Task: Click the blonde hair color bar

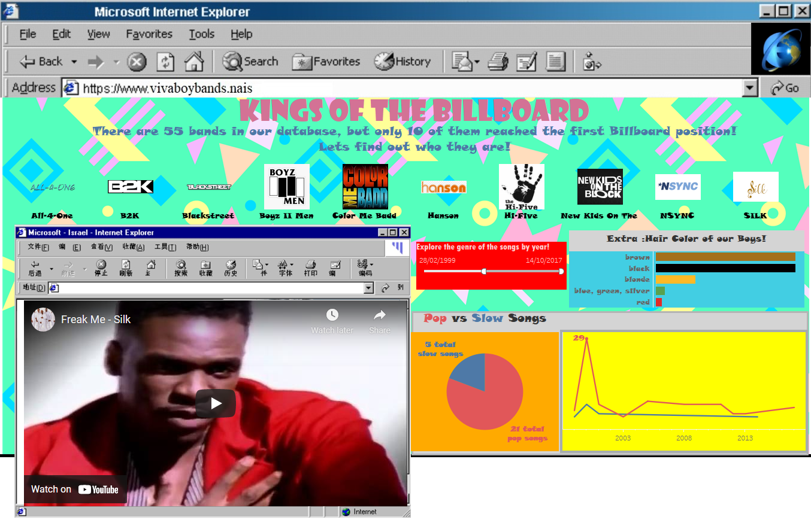Action: tap(676, 279)
